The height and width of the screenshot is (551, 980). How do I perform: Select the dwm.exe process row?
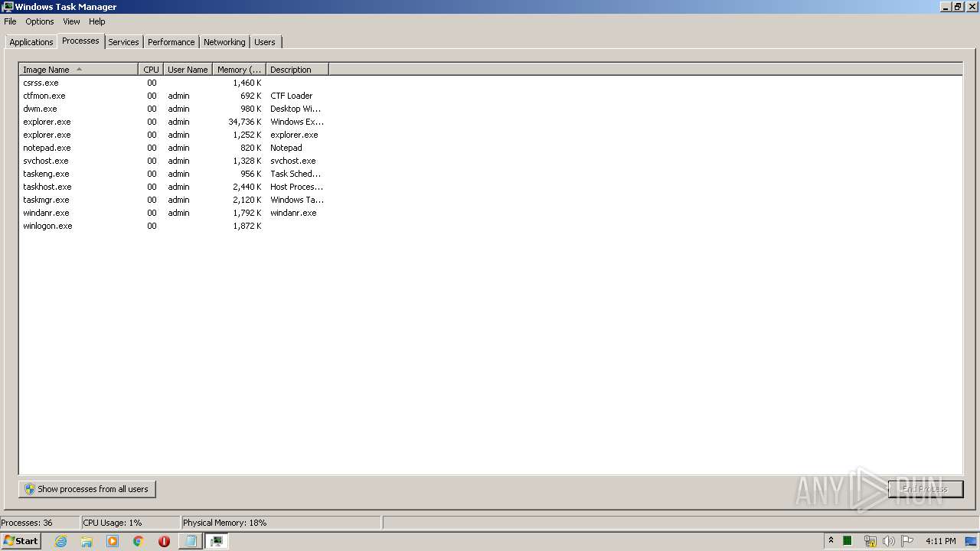click(x=175, y=109)
